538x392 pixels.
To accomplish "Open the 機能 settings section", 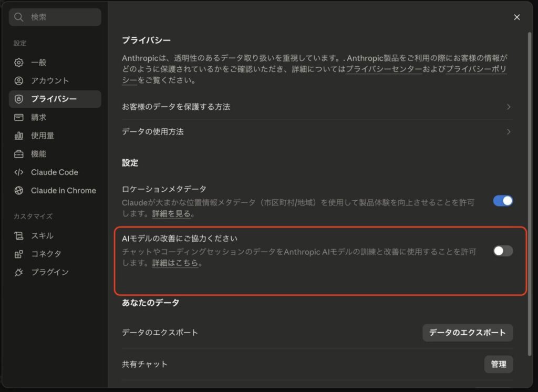I will [55, 154].
